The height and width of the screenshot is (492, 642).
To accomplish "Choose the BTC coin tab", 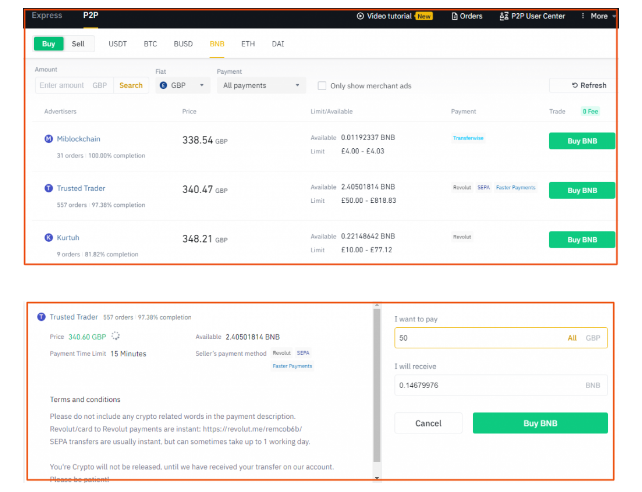I will pyautogui.click(x=150, y=44).
